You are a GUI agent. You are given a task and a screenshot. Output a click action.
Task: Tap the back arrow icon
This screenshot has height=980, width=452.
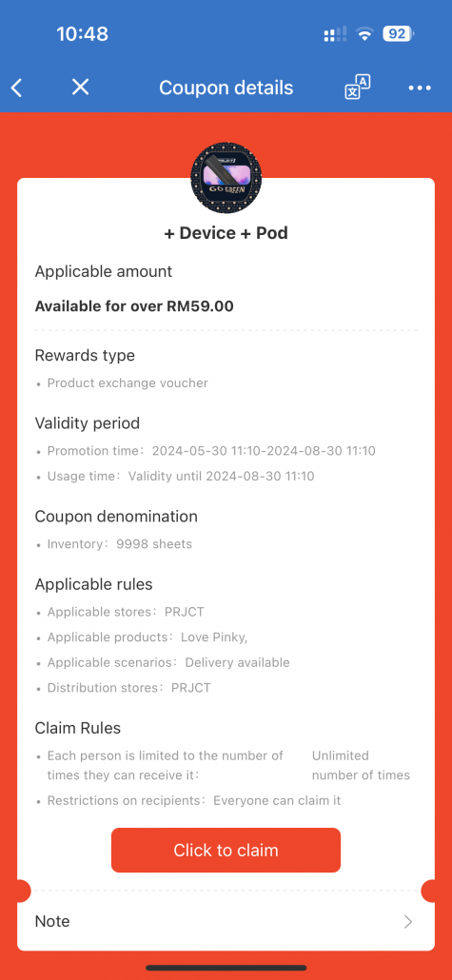(x=17, y=88)
